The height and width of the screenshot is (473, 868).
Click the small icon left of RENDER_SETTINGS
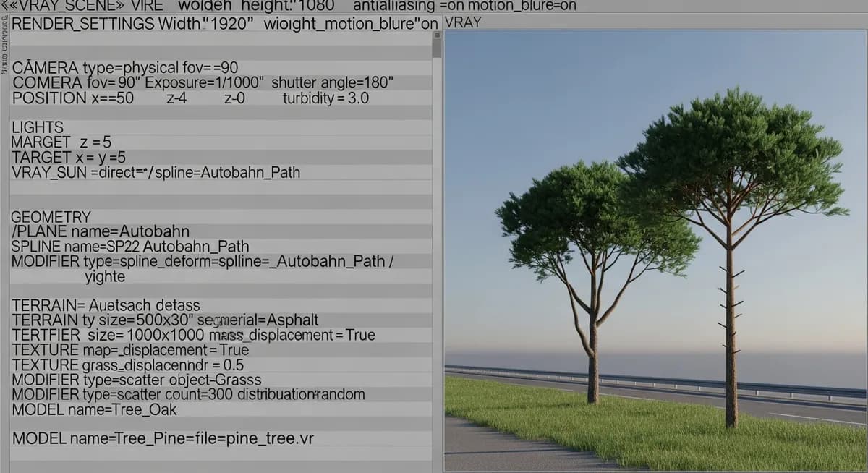point(5,23)
